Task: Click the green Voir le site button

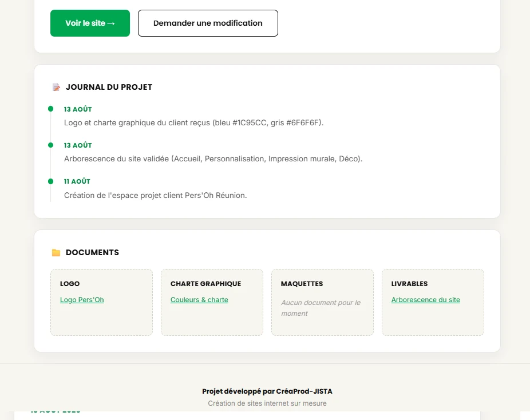Action: pyautogui.click(x=90, y=23)
